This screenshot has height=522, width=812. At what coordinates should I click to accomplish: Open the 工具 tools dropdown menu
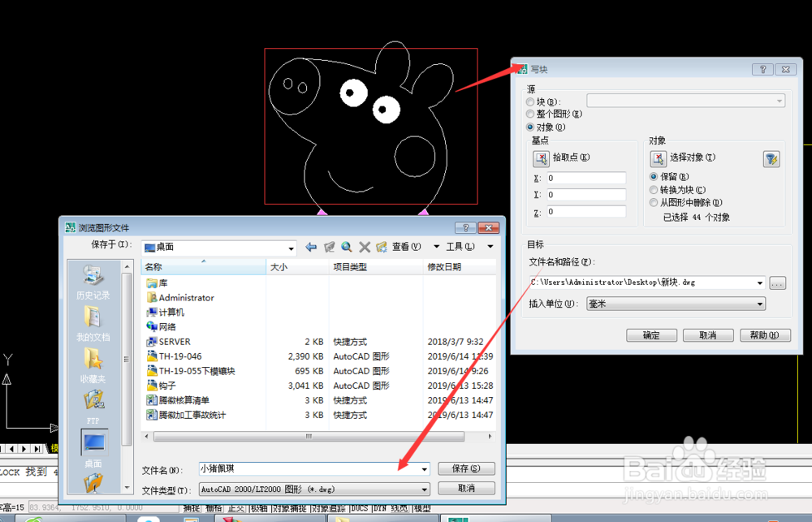click(x=469, y=247)
